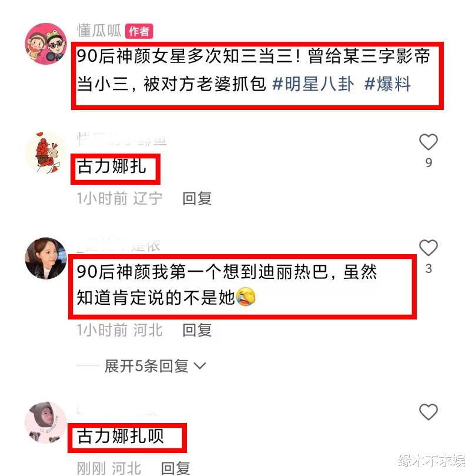Open the bear-hat commenter avatar

pyautogui.click(x=46, y=423)
